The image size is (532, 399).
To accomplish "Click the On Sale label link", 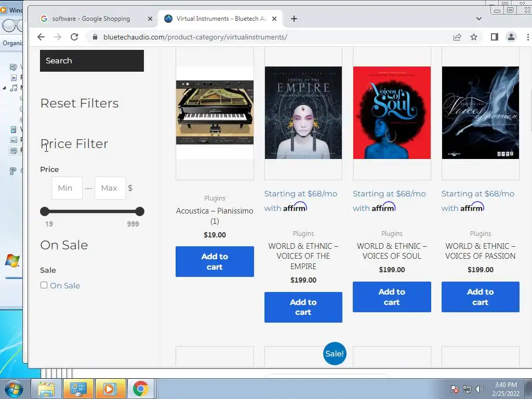I will point(65,286).
